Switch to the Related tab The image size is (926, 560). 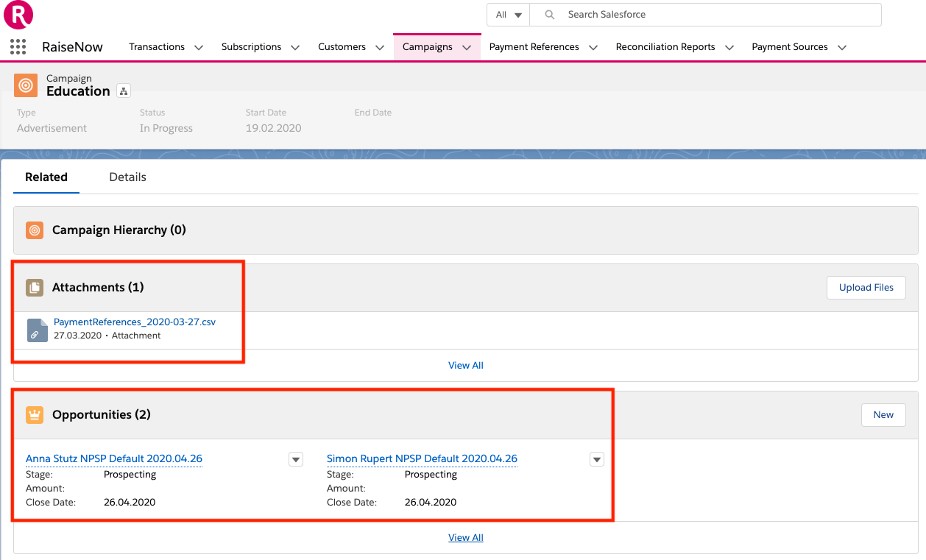46,177
